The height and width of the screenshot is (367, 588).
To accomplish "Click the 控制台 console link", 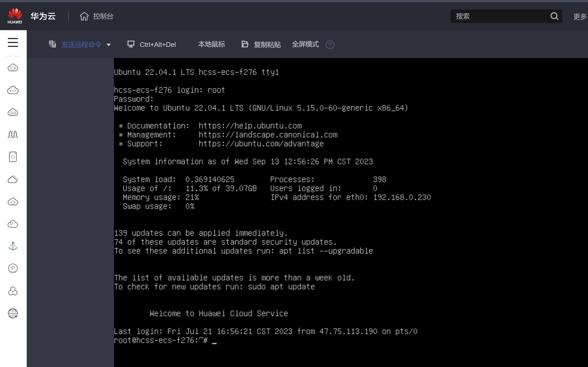I will pyautogui.click(x=103, y=16).
